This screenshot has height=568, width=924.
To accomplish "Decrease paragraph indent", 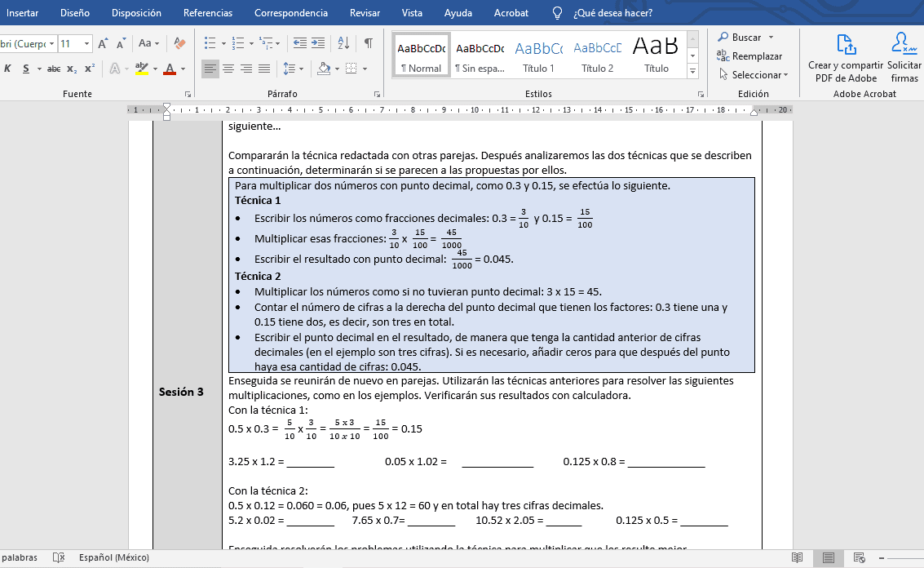I will pyautogui.click(x=300, y=43).
